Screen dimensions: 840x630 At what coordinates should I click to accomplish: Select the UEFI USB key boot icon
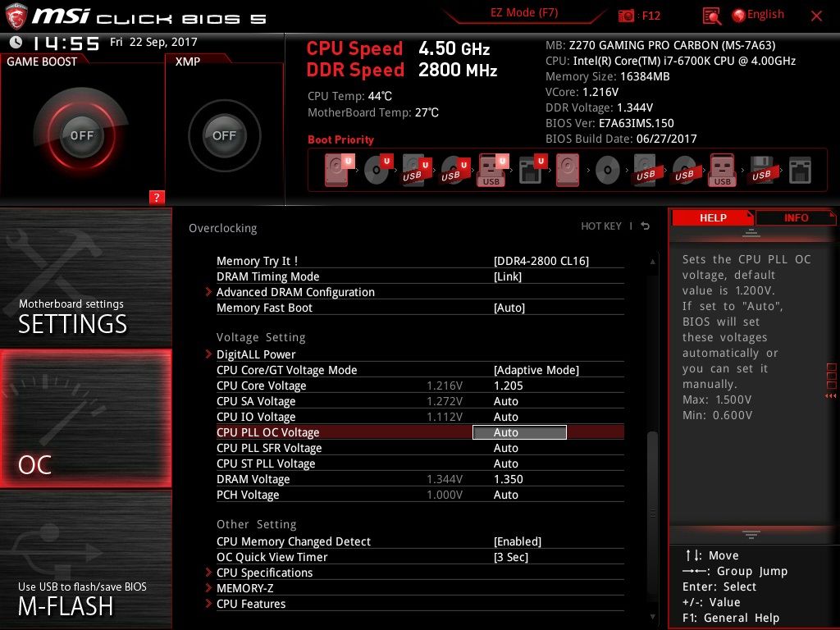[x=492, y=170]
